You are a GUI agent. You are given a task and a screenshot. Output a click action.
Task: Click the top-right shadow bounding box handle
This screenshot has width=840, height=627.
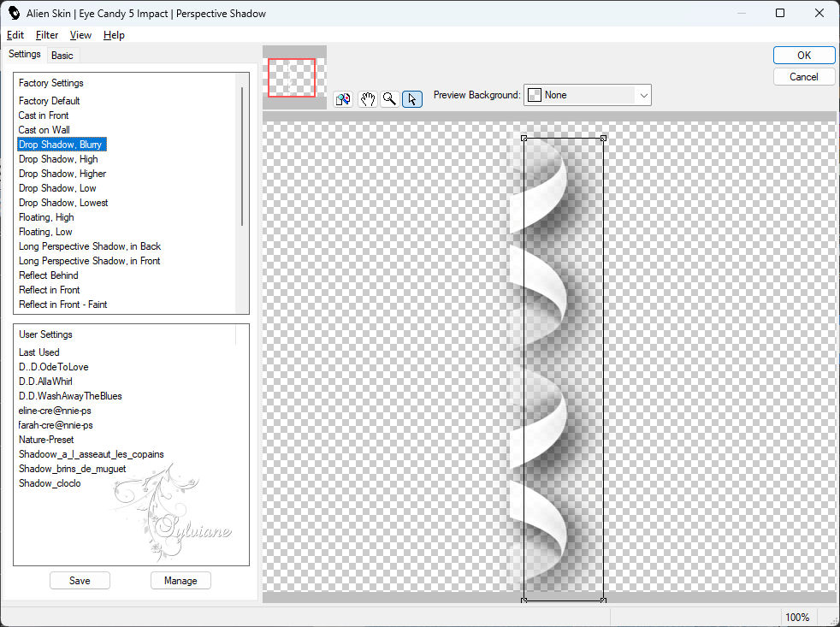[x=603, y=139]
